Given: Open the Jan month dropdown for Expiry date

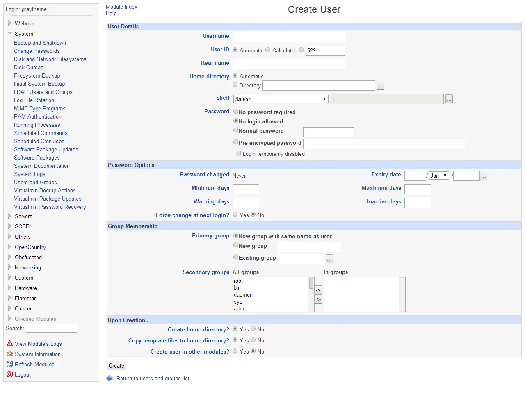Looking at the screenshot, I should (438, 176).
